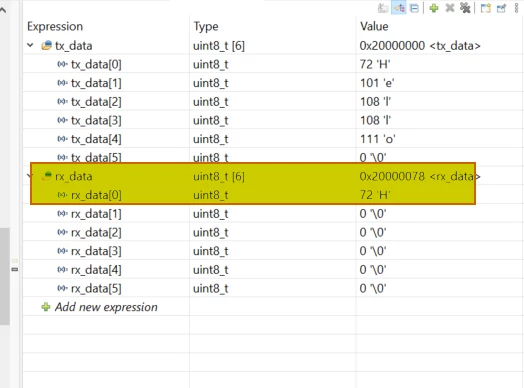This screenshot has height=388, width=524.
Task: Click the type uint8_t of rx_data[3]
Action: pos(211,251)
